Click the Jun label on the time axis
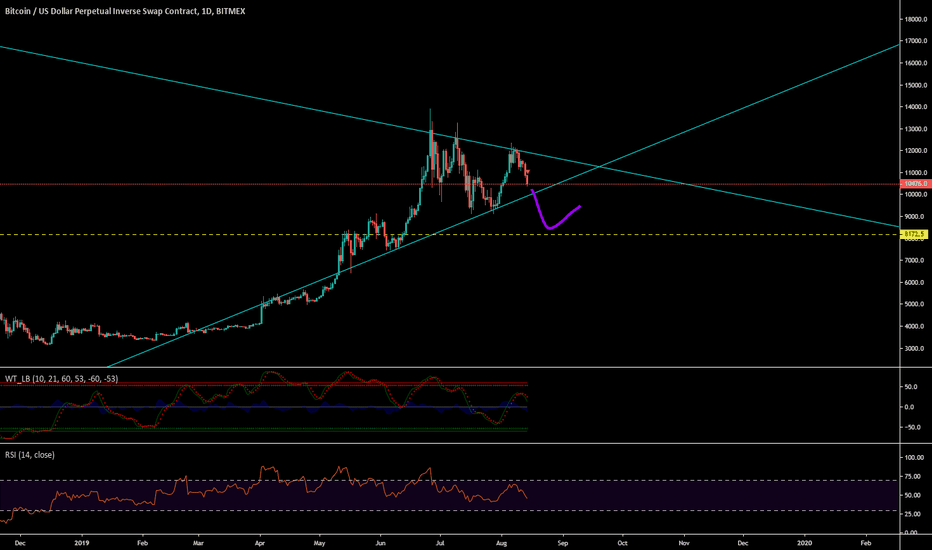 click(x=381, y=542)
